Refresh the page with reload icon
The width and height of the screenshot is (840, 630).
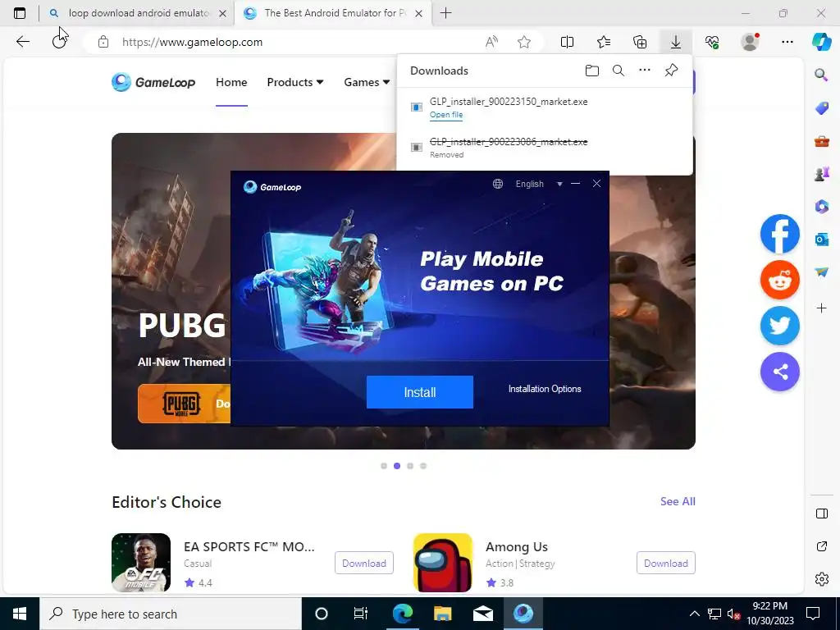[59, 42]
